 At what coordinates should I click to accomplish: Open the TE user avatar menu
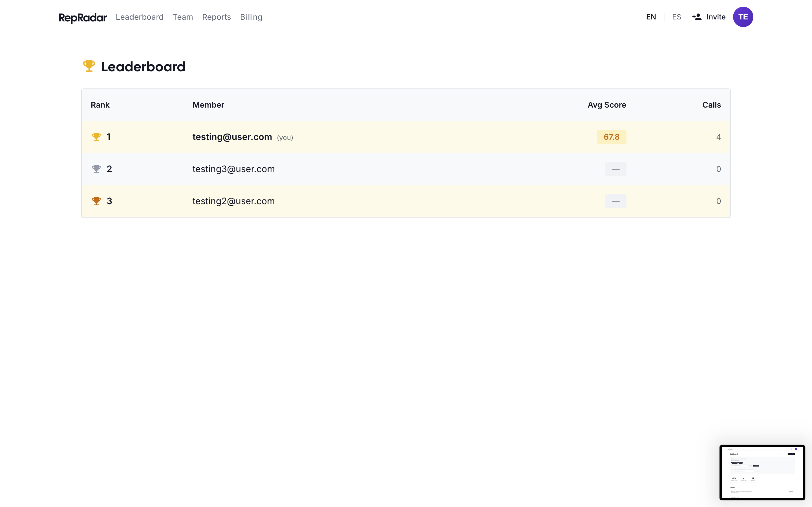743,17
